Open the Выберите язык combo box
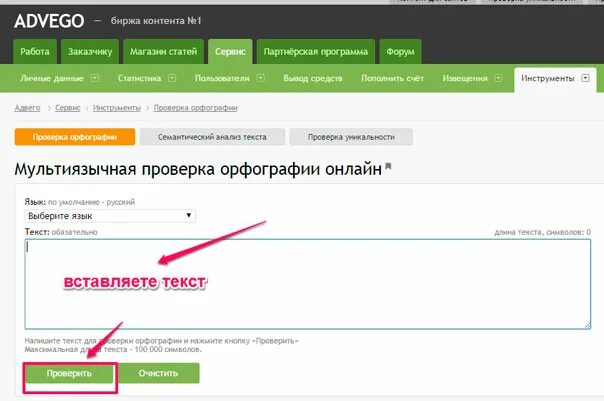 [x=110, y=216]
